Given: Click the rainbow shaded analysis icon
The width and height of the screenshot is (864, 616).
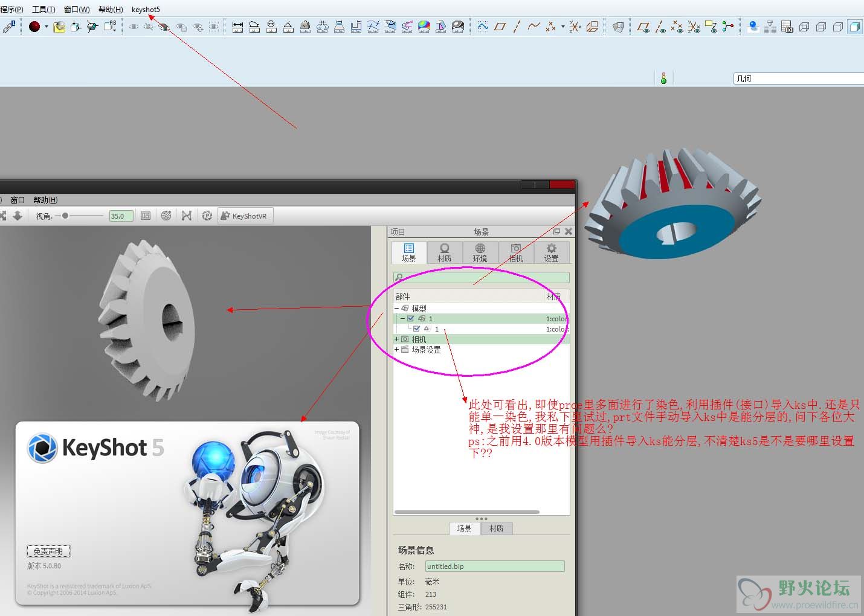Looking at the screenshot, I should point(424,27).
